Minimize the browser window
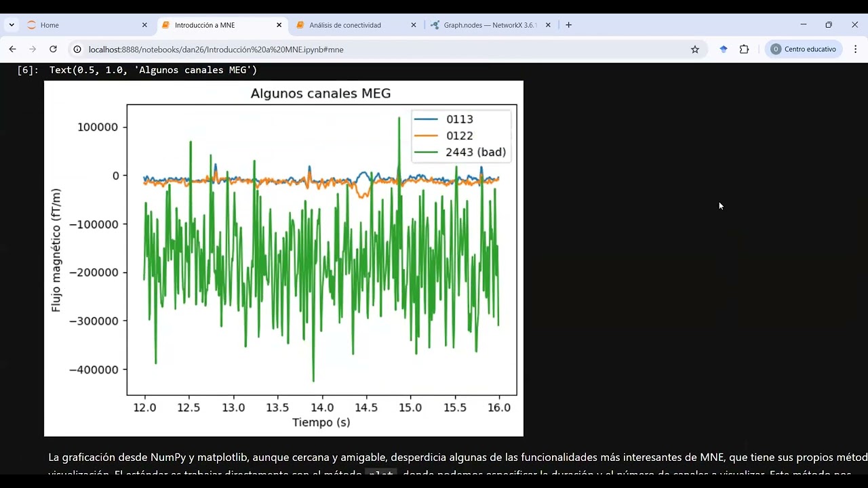The image size is (868, 488). 804,24
